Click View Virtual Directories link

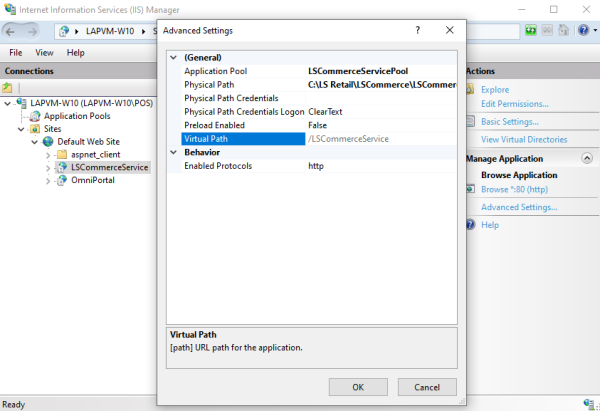(x=524, y=139)
